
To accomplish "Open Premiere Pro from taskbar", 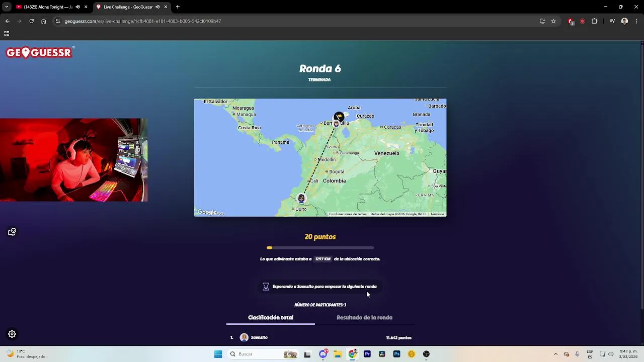I will pos(367,354).
